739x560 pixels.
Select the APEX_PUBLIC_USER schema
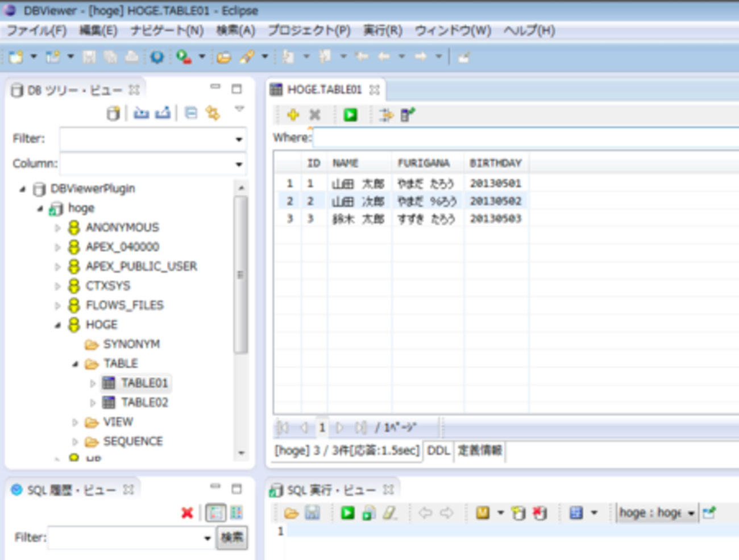pyautogui.click(x=141, y=267)
